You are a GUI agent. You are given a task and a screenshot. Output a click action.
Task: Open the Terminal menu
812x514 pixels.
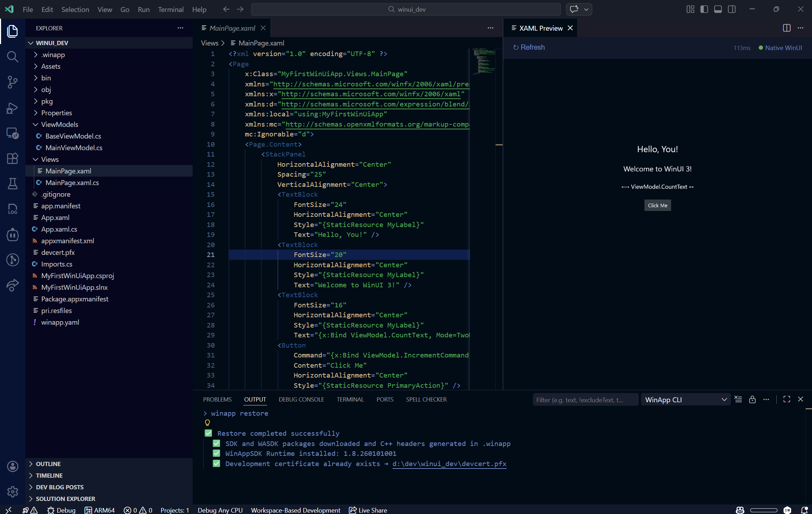pyautogui.click(x=170, y=10)
